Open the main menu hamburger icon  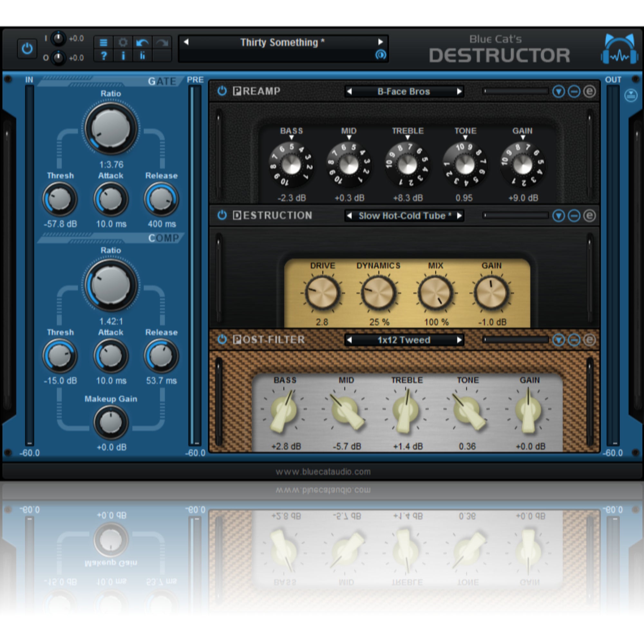(104, 42)
